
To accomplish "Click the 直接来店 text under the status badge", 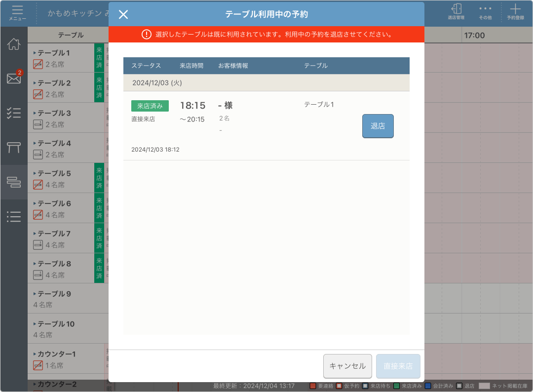I will click(x=143, y=119).
